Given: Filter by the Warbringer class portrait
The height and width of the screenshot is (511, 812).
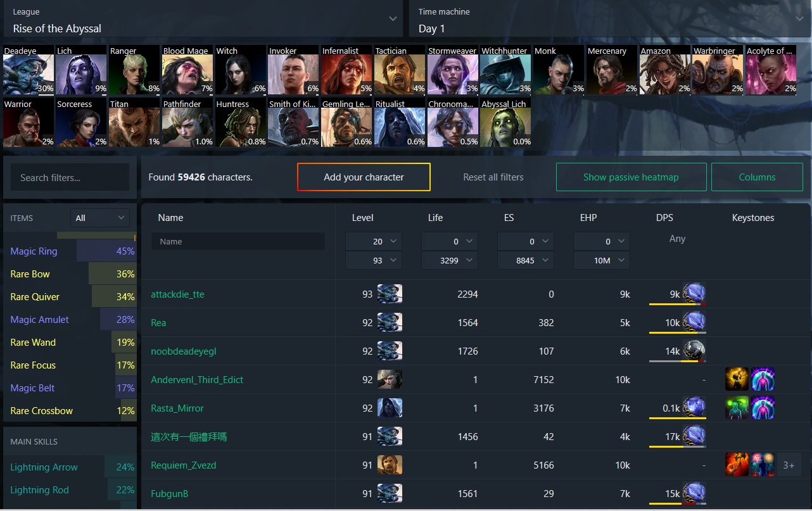Looking at the screenshot, I should 718,70.
